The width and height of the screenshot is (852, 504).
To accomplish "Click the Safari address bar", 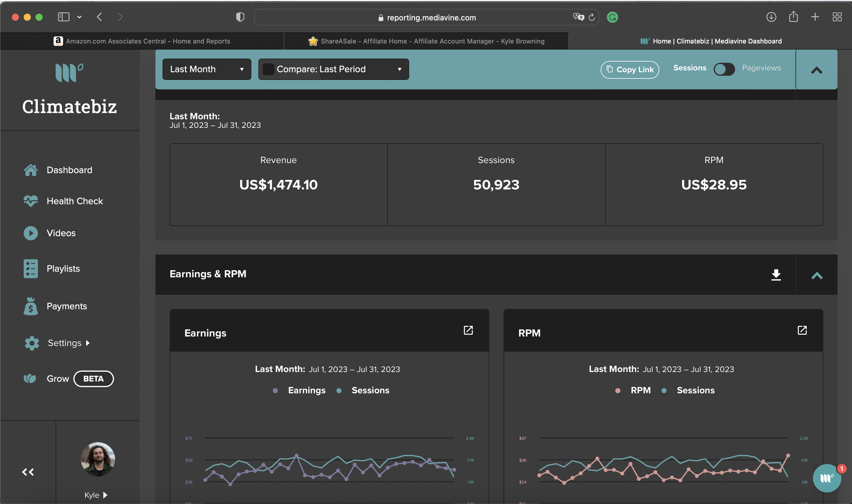I will (426, 17).
